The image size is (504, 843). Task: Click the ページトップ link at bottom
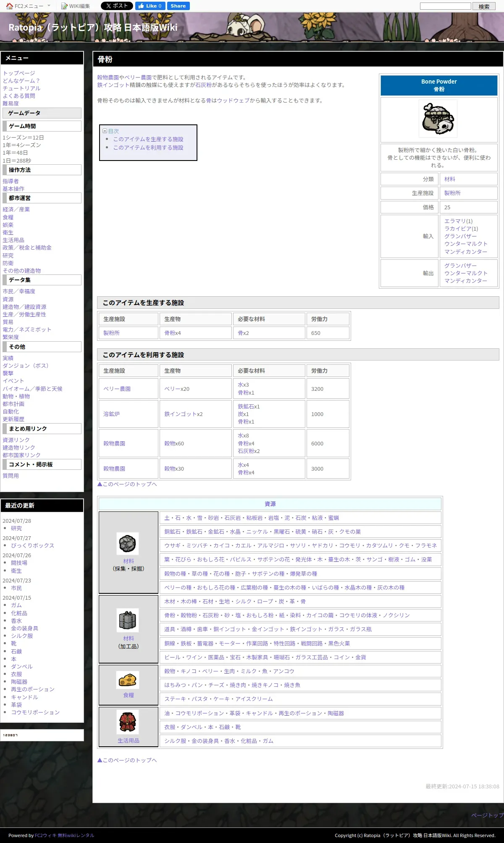(x=487, y=815)
